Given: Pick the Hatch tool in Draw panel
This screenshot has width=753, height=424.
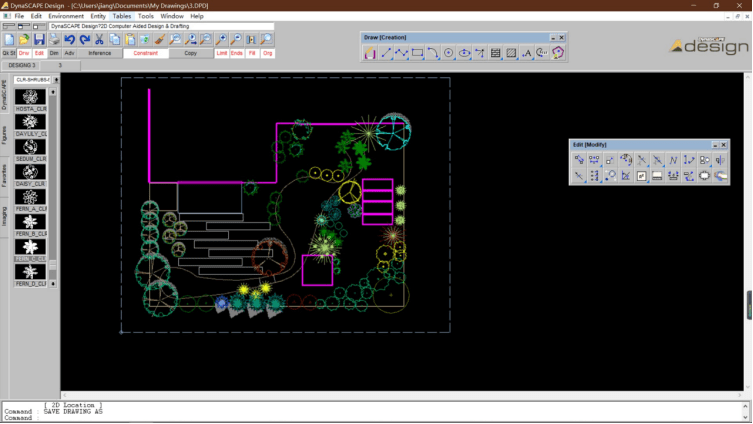Looking at the screenshot, I should tap(511, 53).
